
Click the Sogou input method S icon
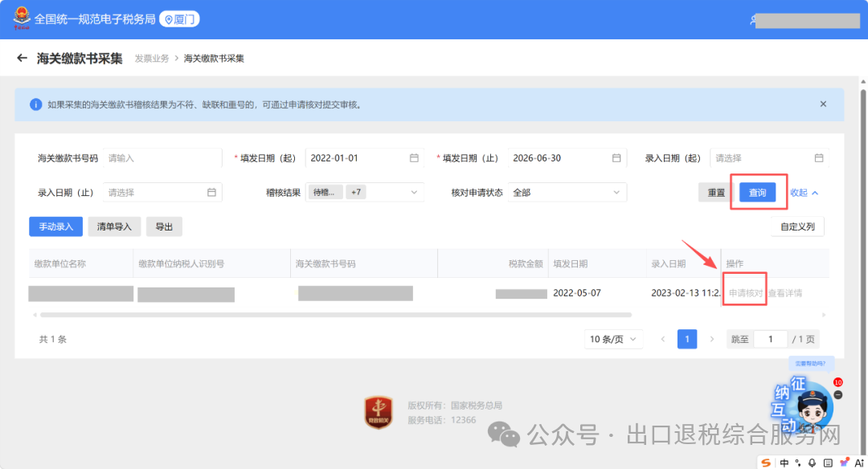[x=766, y=463]
